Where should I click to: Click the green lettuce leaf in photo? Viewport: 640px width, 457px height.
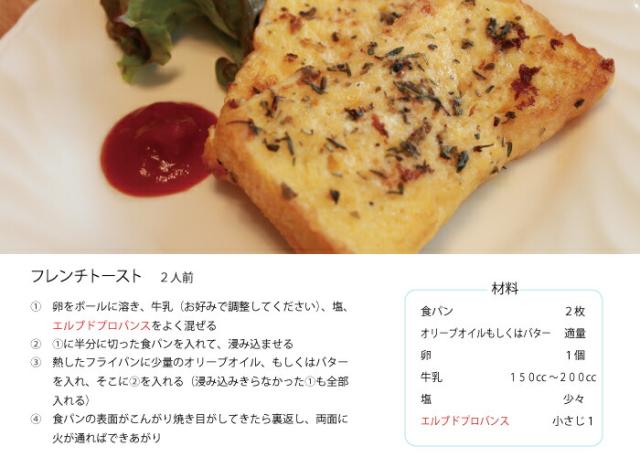[171, 39]
